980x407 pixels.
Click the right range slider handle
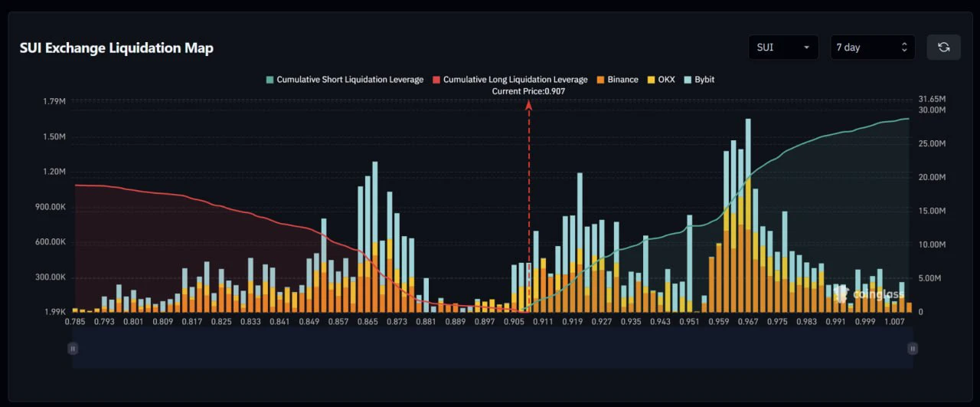pyautogui.click(x=913, y=349)
